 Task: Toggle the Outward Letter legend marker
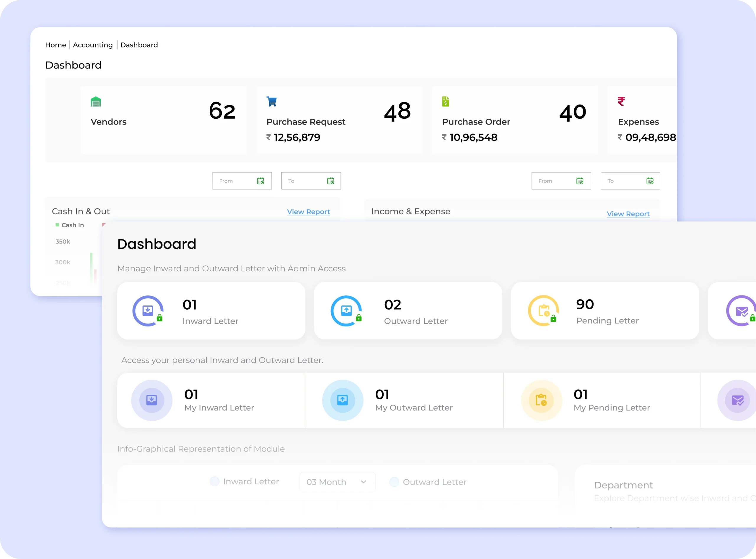[x=394, y=482]
